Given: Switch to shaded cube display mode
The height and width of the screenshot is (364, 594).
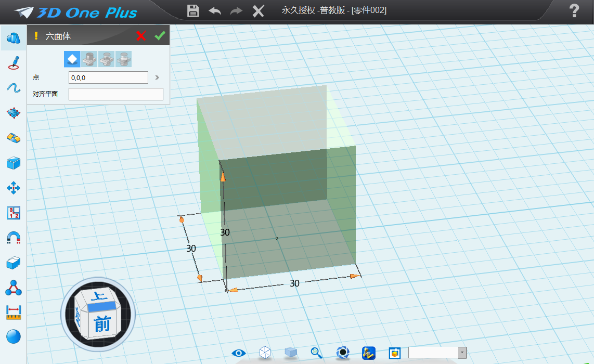Looking at the screenshot, I should [x=291, y=353].
